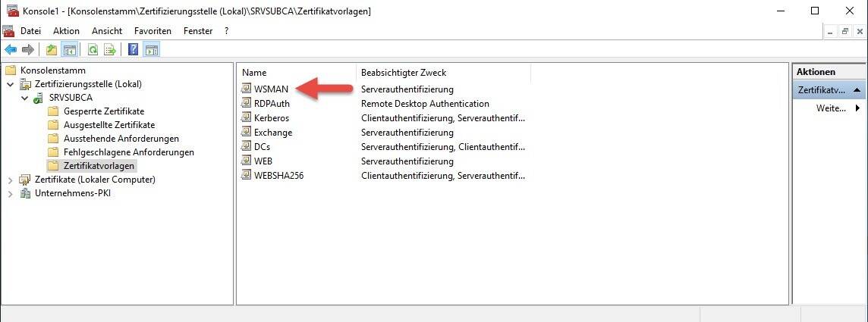Open Help via the question mark icon
868x322 pixels.
(134, 50)
